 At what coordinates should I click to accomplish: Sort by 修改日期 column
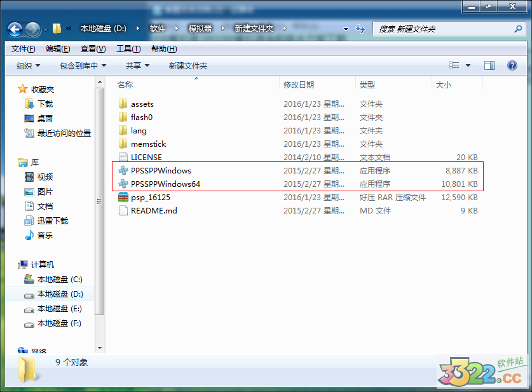pos(299,84)
